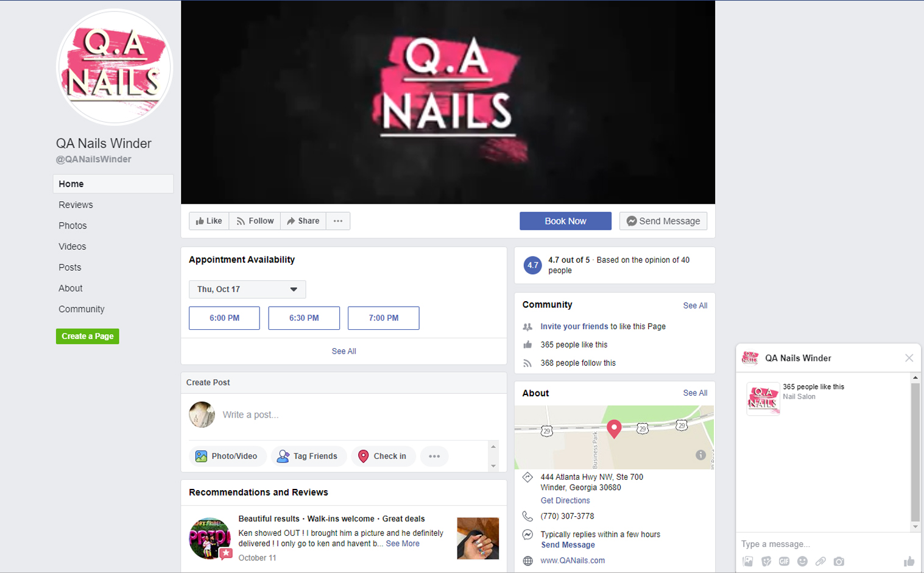Add Photo/Video to the post

click(227, 456)
